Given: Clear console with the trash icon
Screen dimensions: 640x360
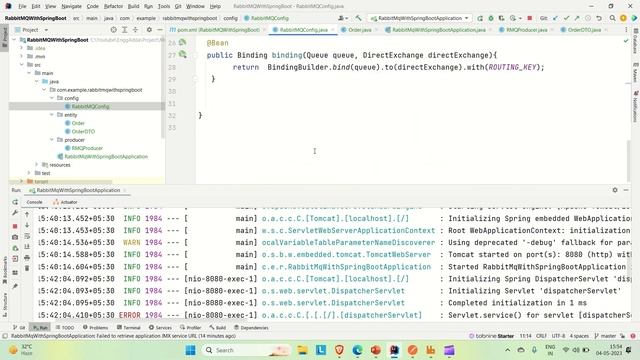Looking at the screenshot, I should (x=27, y=268).
